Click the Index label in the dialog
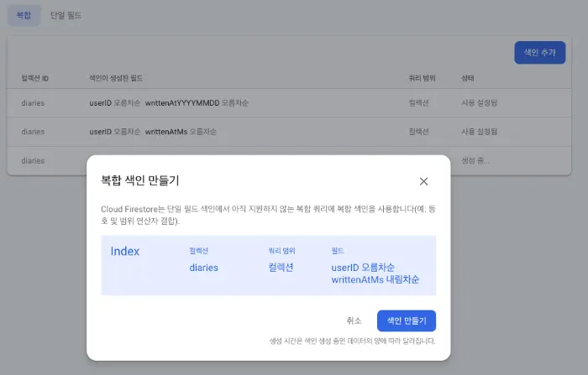The image size is (588, 375). [x=125, y=251]
